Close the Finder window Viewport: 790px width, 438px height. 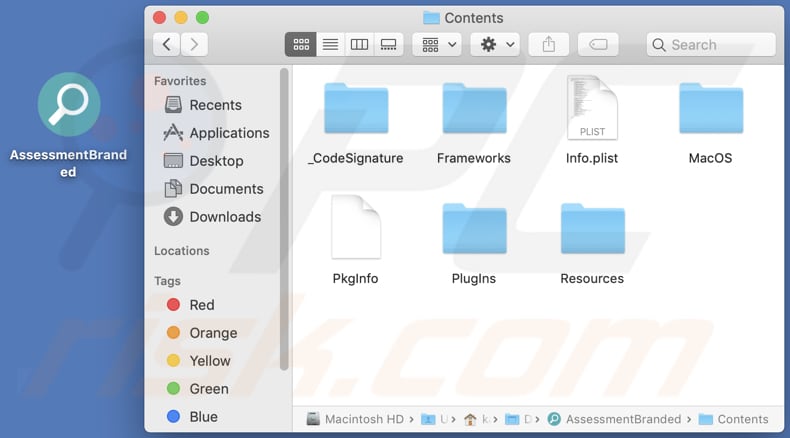coord(160,18)
